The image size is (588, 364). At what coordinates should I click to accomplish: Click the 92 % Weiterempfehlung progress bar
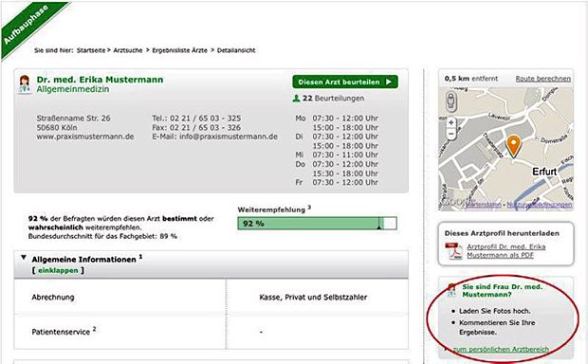pos(318,224)
